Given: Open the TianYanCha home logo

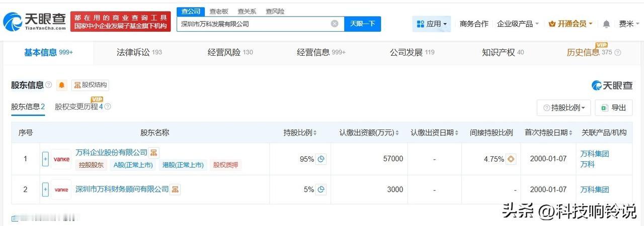Looking at the screenshot, I should (34, 21).
